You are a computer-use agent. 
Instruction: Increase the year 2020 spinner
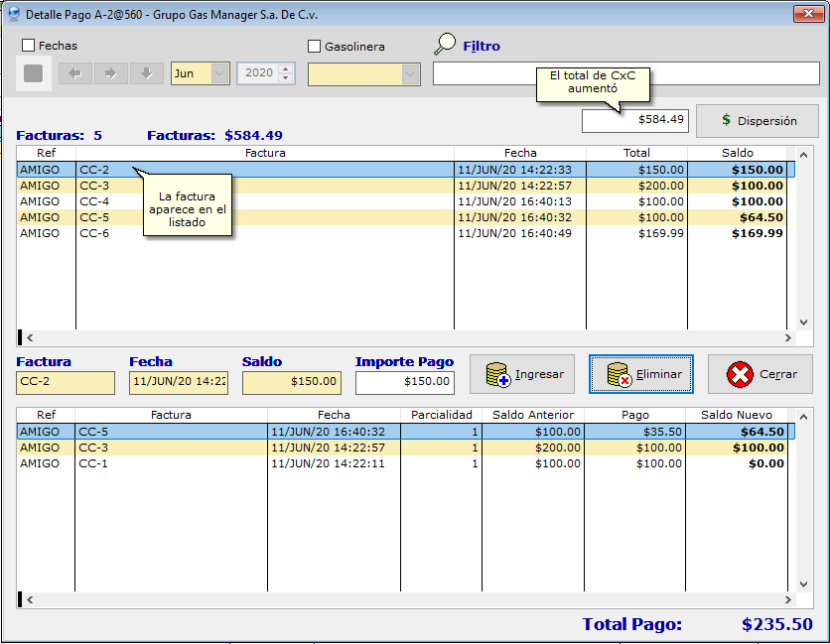287,68
